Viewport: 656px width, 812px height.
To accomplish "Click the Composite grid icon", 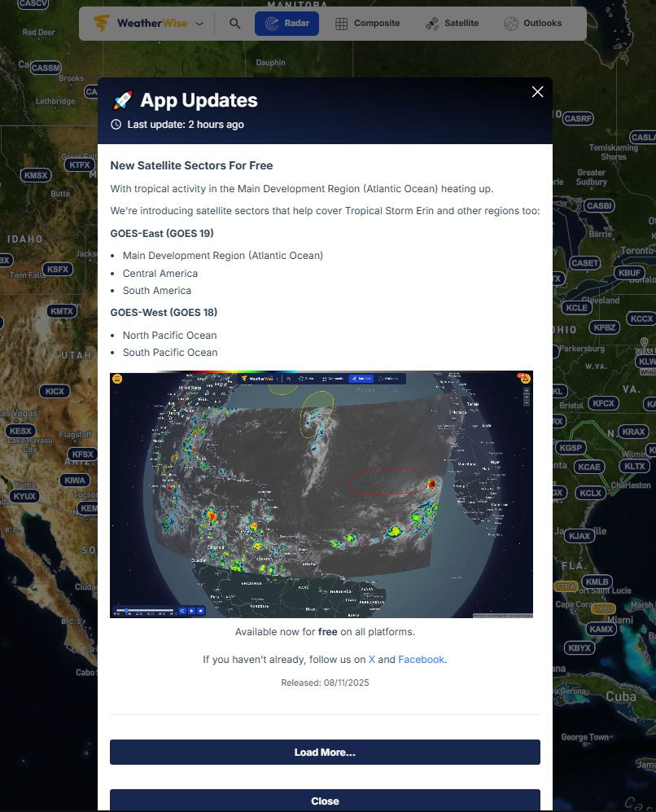I will point(342,24).
